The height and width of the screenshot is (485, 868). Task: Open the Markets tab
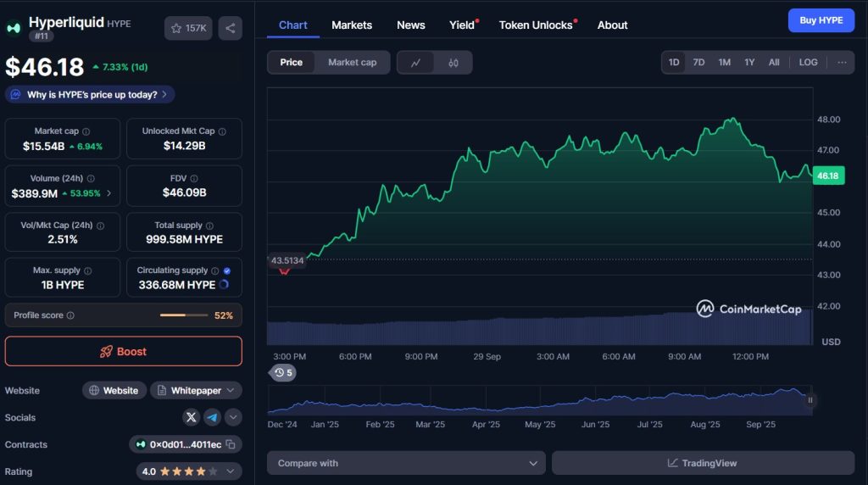tap(352, 25)
